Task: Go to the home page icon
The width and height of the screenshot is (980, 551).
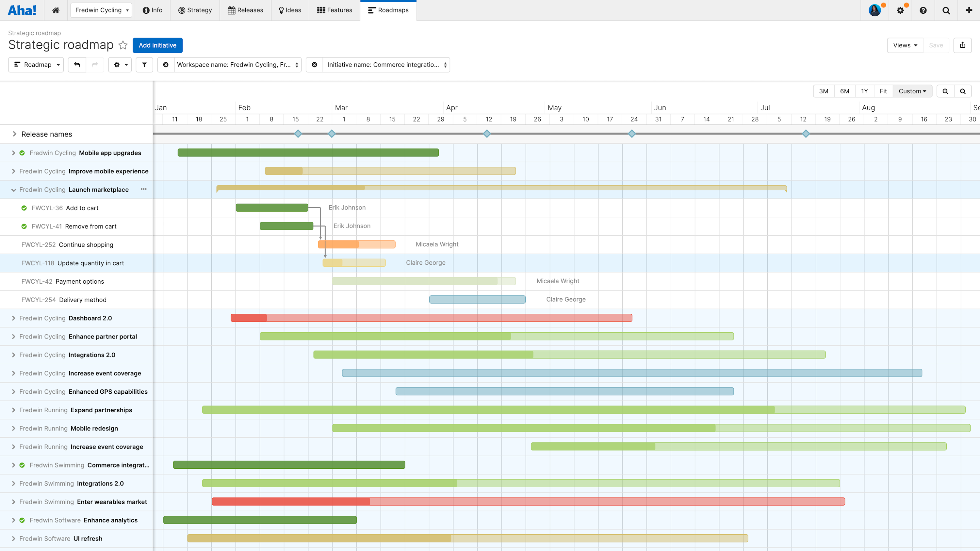Action: [56, 10]
